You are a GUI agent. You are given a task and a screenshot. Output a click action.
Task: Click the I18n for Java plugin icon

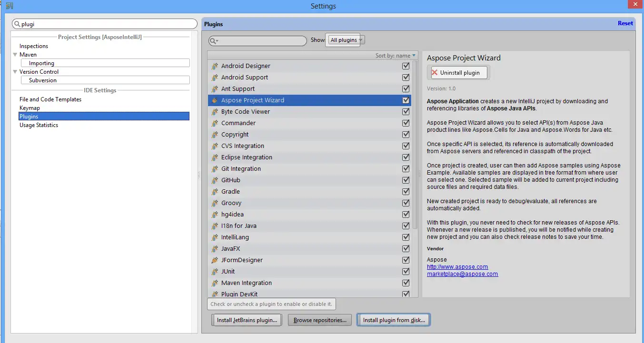(215, 226)
